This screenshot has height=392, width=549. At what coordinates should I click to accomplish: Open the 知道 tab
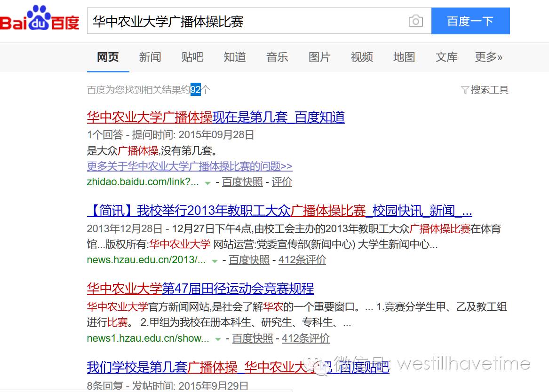click(x=235, y=57)
